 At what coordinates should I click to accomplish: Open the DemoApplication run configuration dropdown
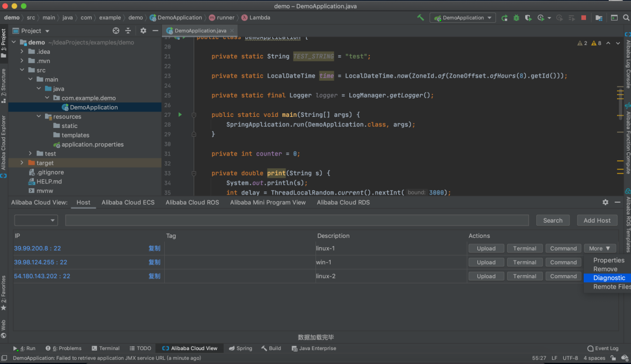462,18
